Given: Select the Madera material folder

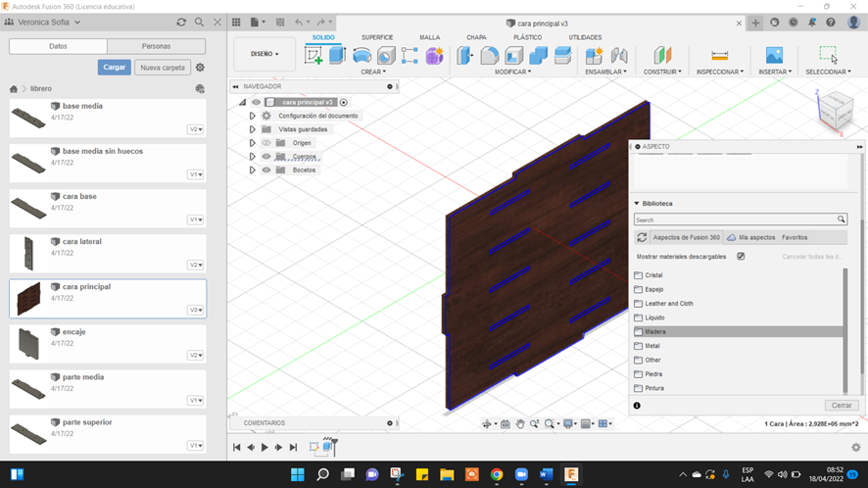Looking at the screenshot, I should [654, 332].
